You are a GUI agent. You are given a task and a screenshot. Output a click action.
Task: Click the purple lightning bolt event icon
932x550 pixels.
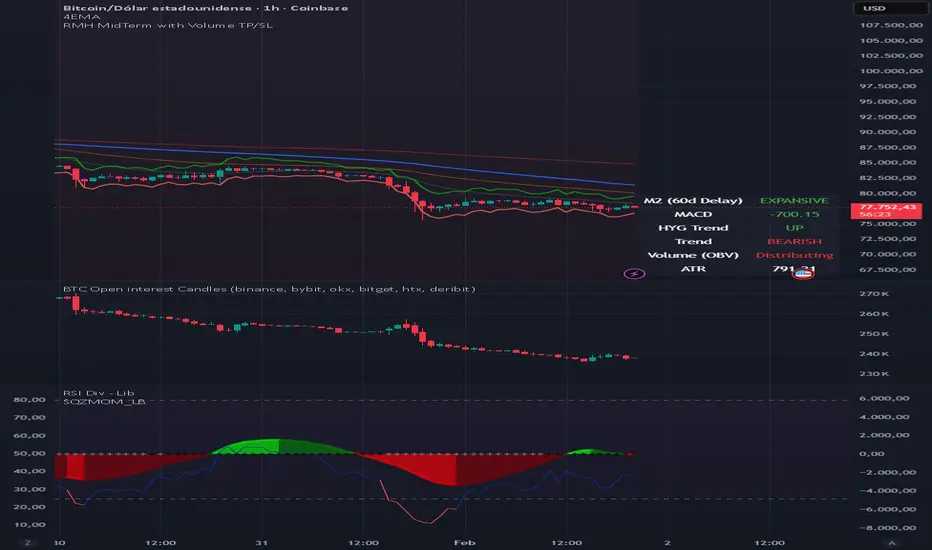[x=634, y=274]
